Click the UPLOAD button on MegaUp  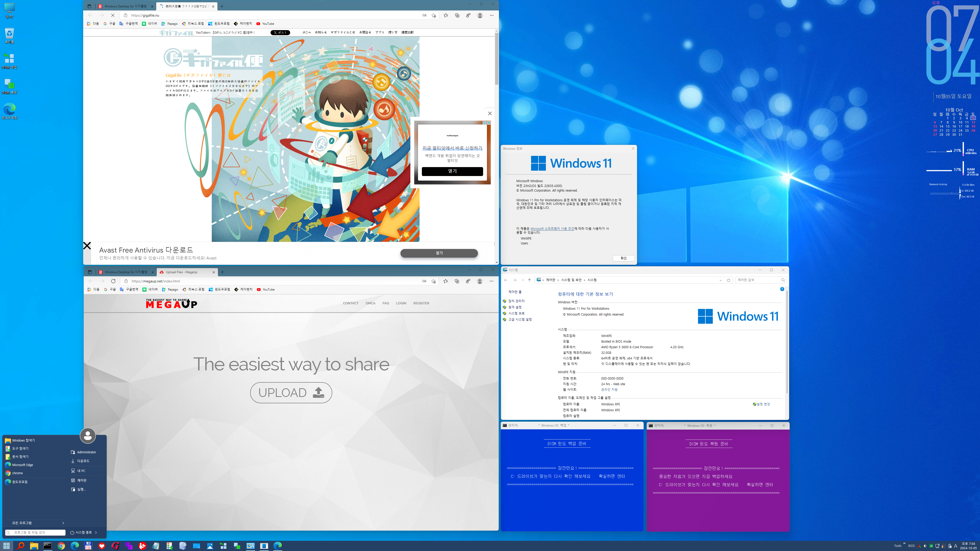pyautogui.click(x=291, y=392)
